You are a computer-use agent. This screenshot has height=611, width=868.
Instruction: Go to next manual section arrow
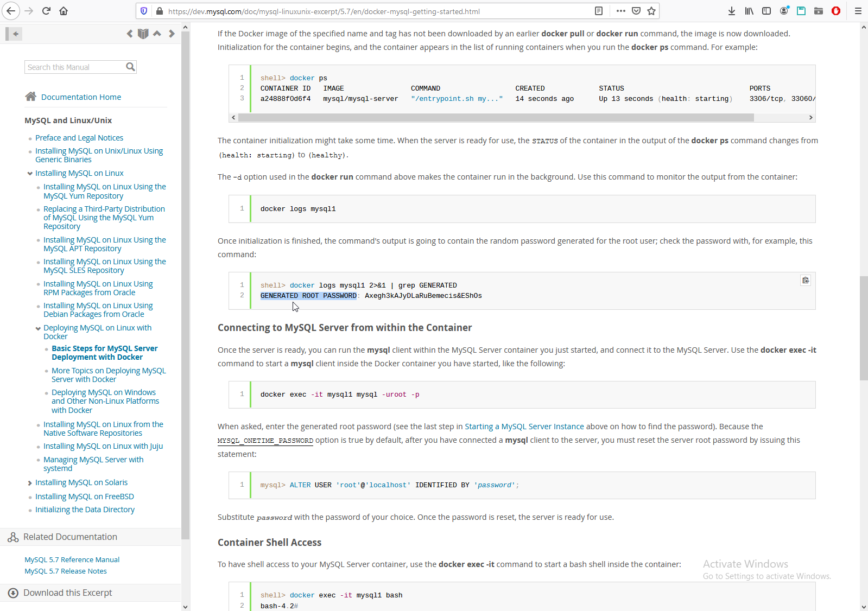tap(172, 34)
